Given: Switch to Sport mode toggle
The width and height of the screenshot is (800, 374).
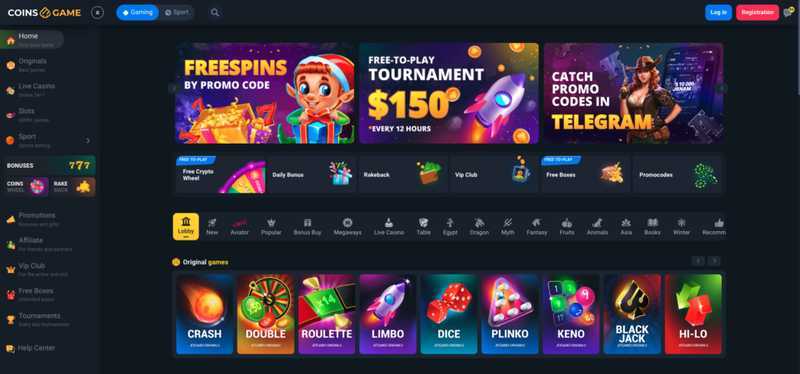Looking at the screenshot, I should (x=177, y=13).
